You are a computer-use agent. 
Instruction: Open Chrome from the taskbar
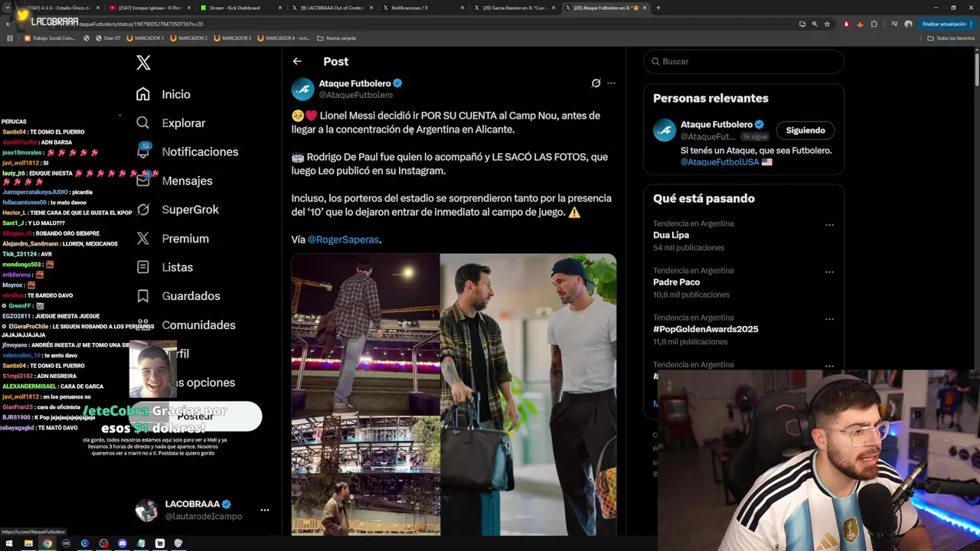point(47,543)
